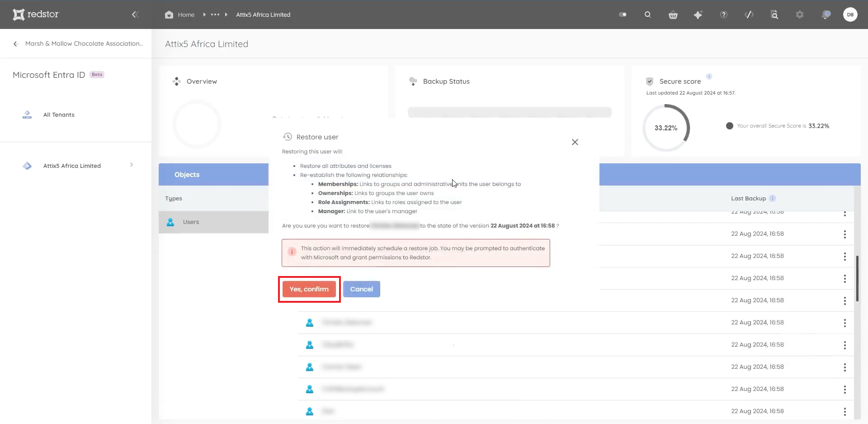Image resolution: width=868 pixels, height=424 pixels.
Task: Switch to the Objects tab
Action: point(187,175)
